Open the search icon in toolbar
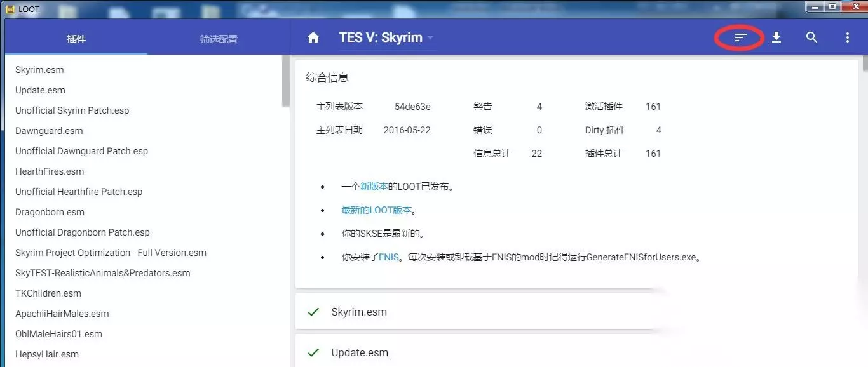This screenshot has height=367, width=868. [x=811, y=37]
